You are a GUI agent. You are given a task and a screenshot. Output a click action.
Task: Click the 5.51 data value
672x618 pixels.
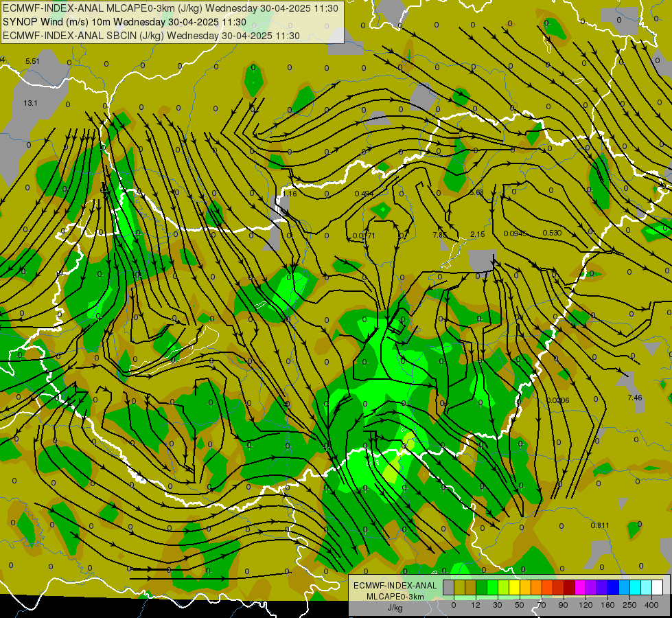tap(32, 61)
